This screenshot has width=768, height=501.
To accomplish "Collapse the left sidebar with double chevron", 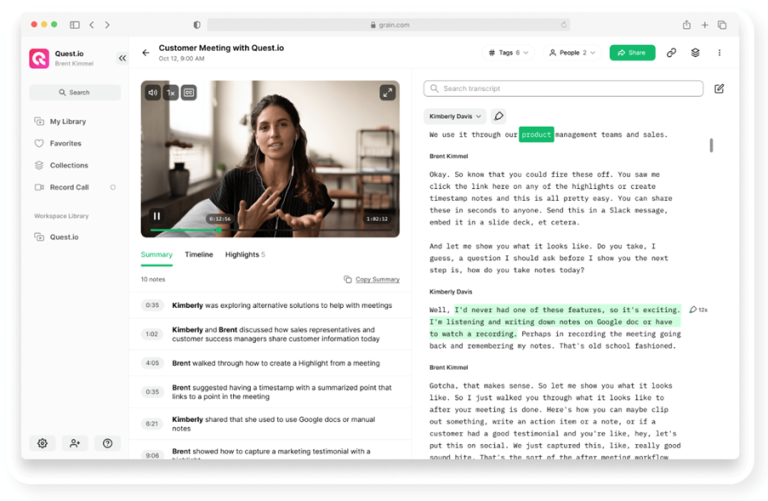I will [122, 58].
